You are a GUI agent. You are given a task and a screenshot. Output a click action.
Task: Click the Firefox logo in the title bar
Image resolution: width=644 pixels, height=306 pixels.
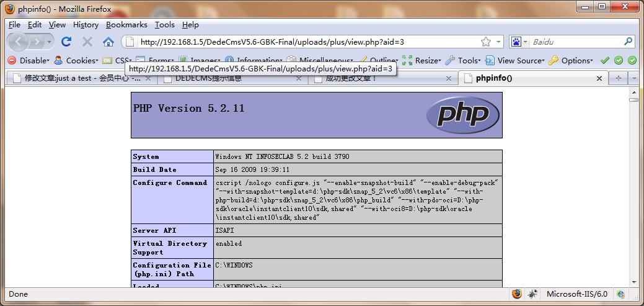click(x=10, y=9)
